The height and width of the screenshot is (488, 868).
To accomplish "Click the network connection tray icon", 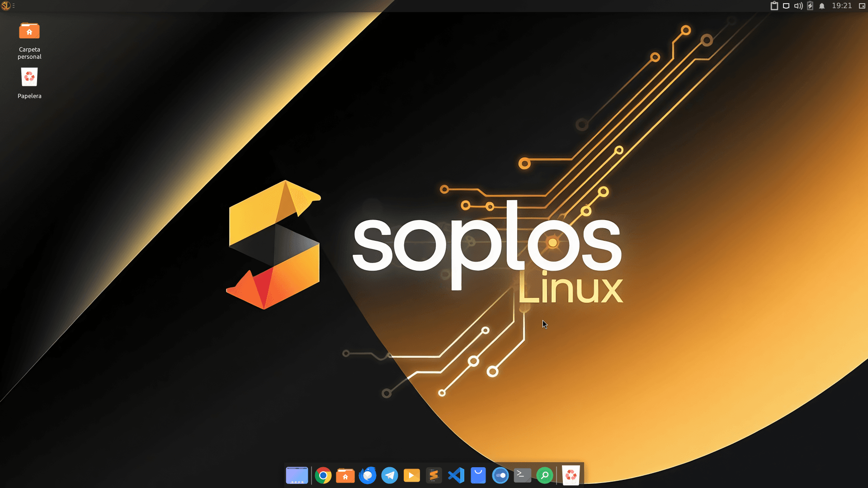I will coord(786,6).
